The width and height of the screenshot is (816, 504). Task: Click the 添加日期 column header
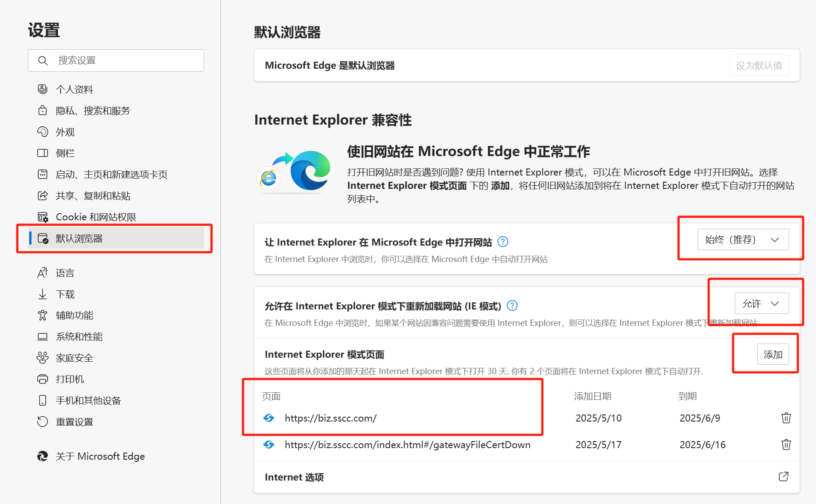click(x=592, y=396)
